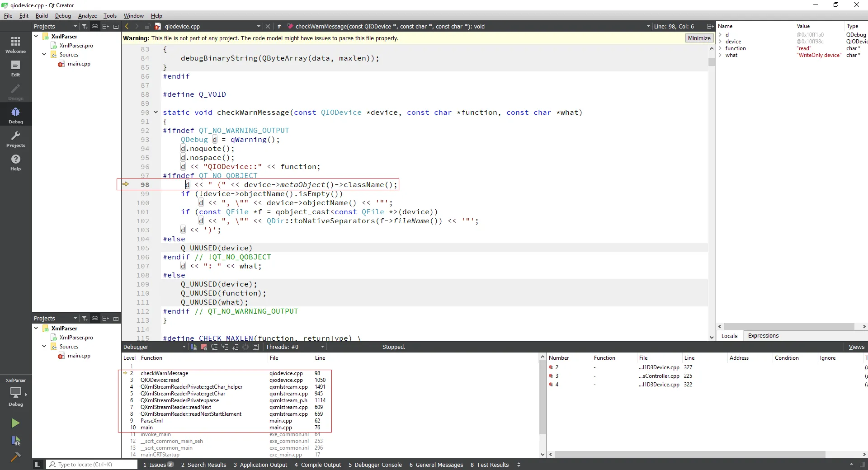The width and height of the screenshot is (868, 470).
Task: Click the Help mode question mark icon
Action: pyautogui.click(x=15, y=162)
